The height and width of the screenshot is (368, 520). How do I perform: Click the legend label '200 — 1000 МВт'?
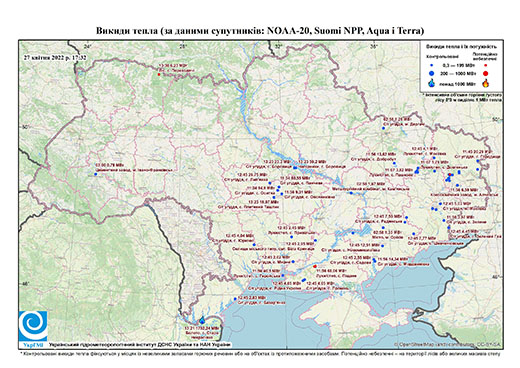click(x=457, y=73)
